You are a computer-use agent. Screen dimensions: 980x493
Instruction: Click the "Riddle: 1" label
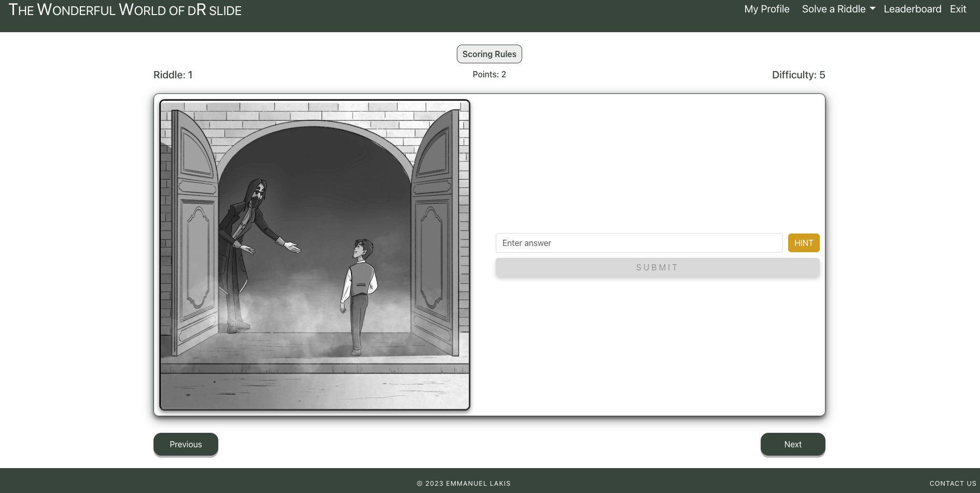[x=173, y=75]
